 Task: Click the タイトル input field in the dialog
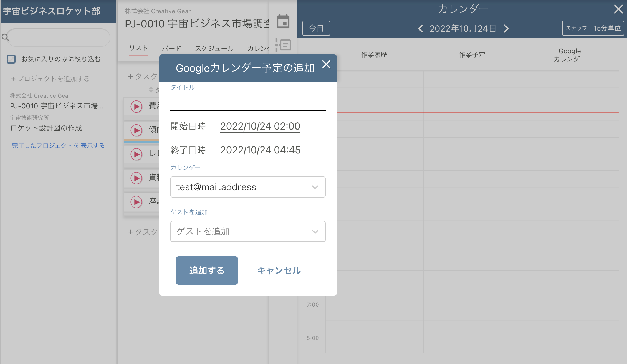click(248, 103)
